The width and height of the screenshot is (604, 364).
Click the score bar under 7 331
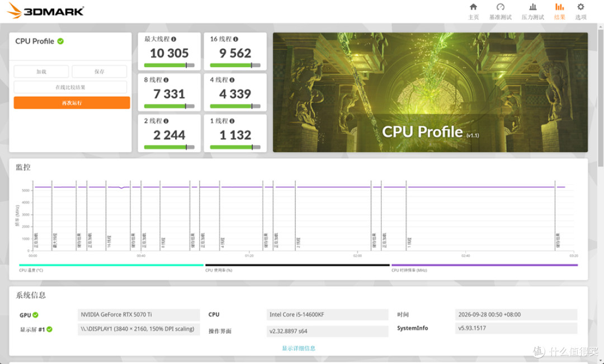[169, 106]
